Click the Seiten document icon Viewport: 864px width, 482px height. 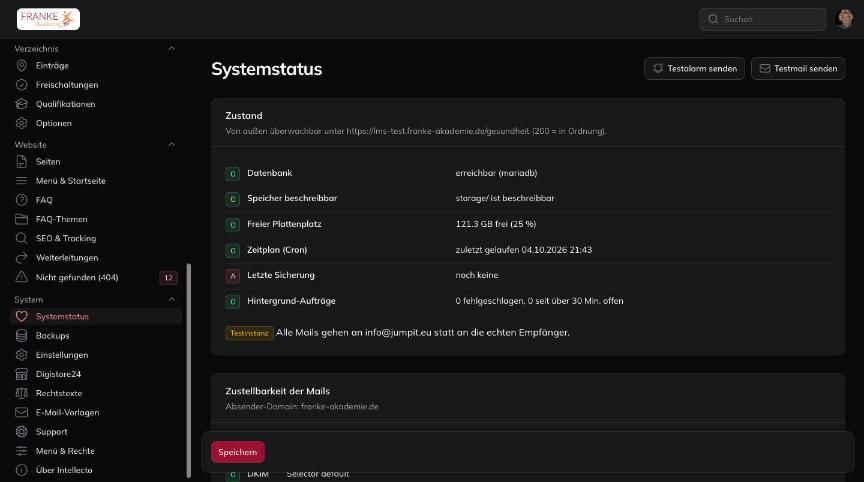(x=21, y=161)
